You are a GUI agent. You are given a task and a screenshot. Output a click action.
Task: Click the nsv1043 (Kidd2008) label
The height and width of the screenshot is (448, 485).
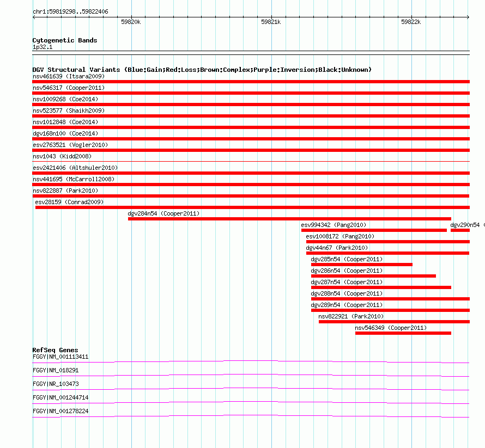pos(62,156)
